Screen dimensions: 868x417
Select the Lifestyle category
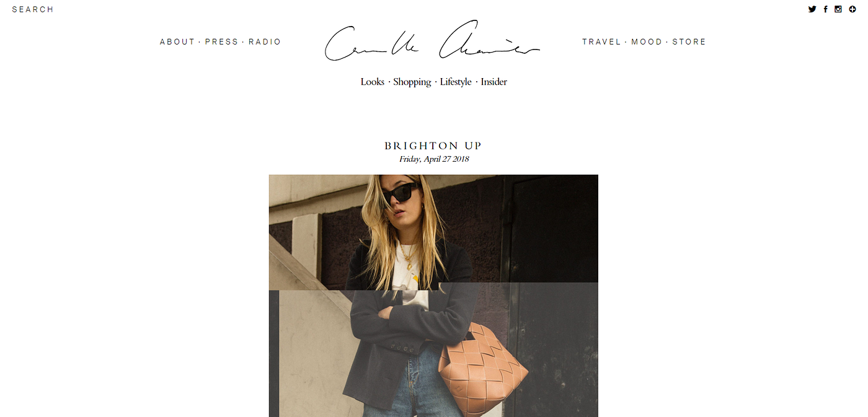456,82
